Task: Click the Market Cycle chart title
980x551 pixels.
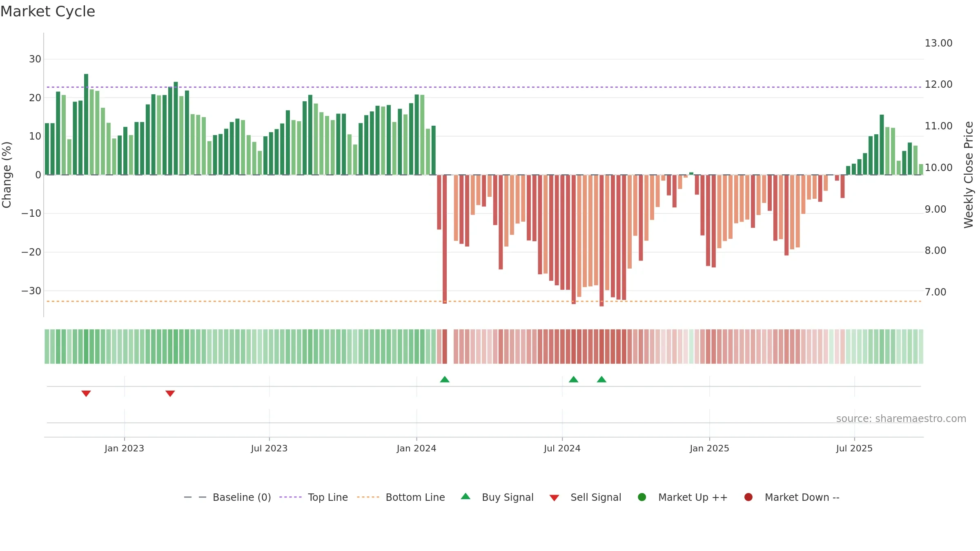Action: point(48,11)
